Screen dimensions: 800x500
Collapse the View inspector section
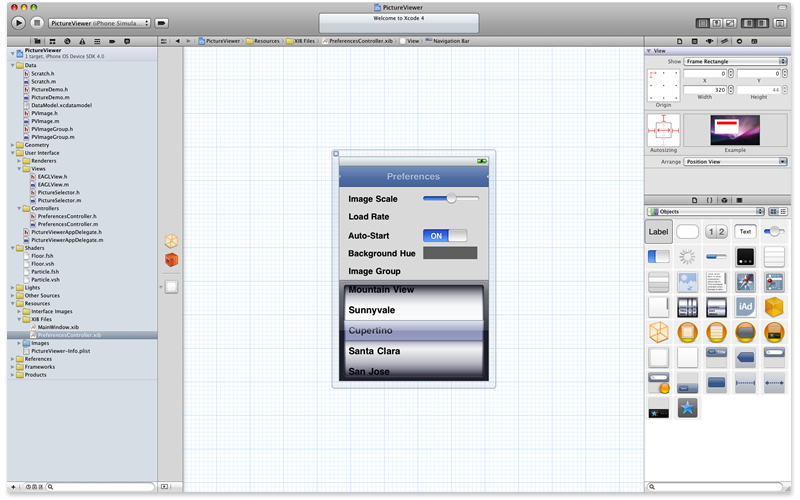(649, 51)
